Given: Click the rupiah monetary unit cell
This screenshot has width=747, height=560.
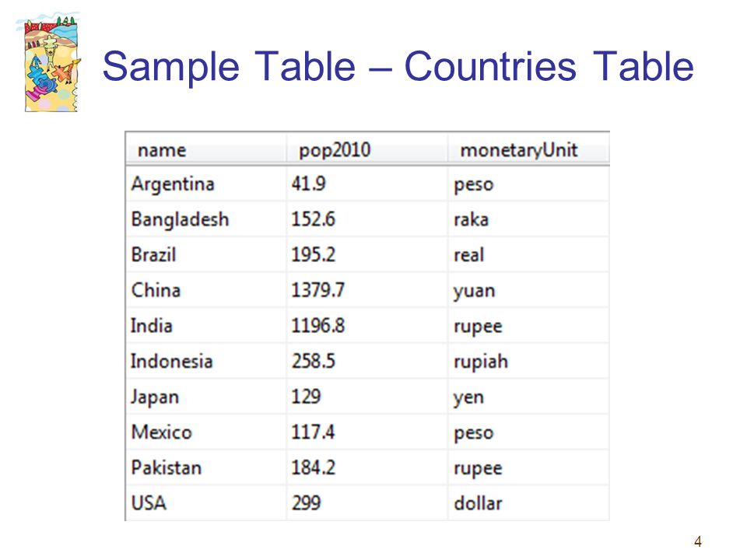Looking at the screenshot, I should (528, 361).
